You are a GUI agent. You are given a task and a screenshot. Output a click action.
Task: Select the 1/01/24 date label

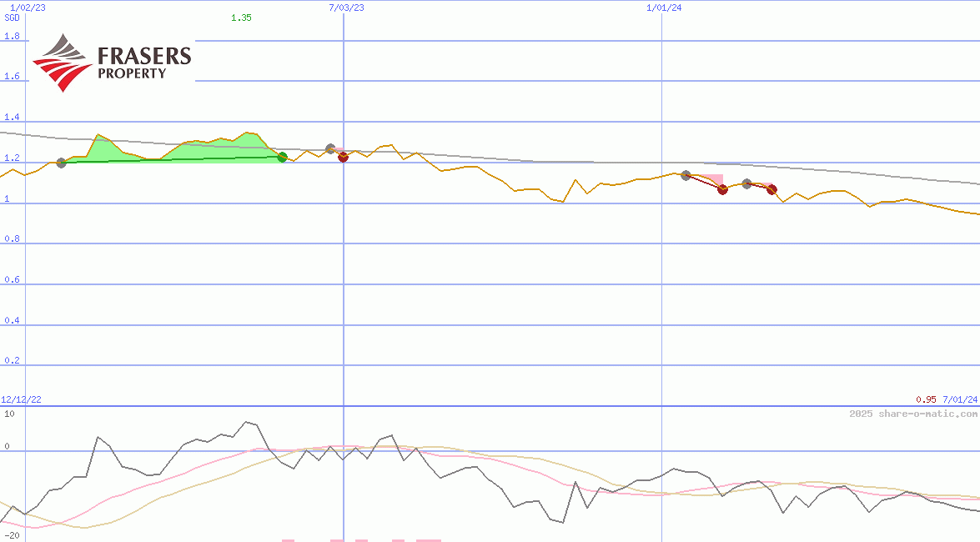[x=664, y=8]
